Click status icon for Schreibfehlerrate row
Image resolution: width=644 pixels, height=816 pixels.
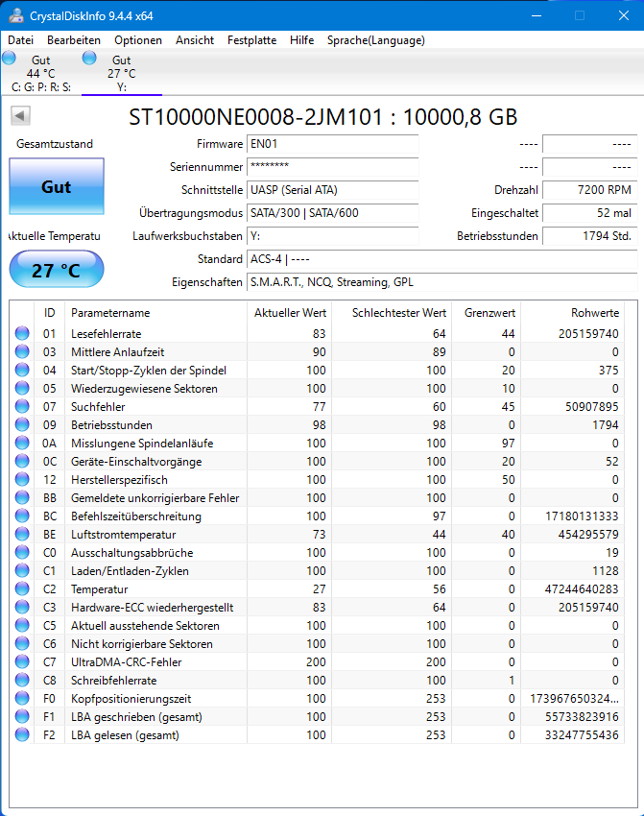coord(22,679)
